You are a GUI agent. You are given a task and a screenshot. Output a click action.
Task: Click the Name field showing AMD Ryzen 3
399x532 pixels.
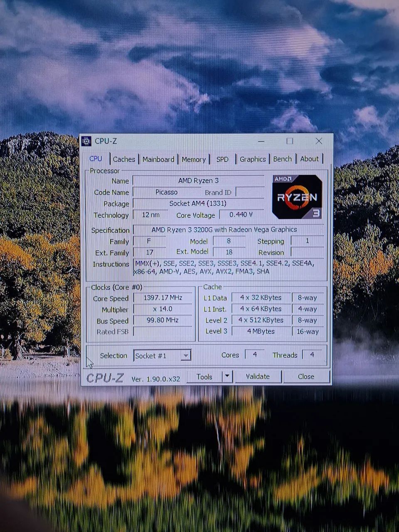pos(198,181)
